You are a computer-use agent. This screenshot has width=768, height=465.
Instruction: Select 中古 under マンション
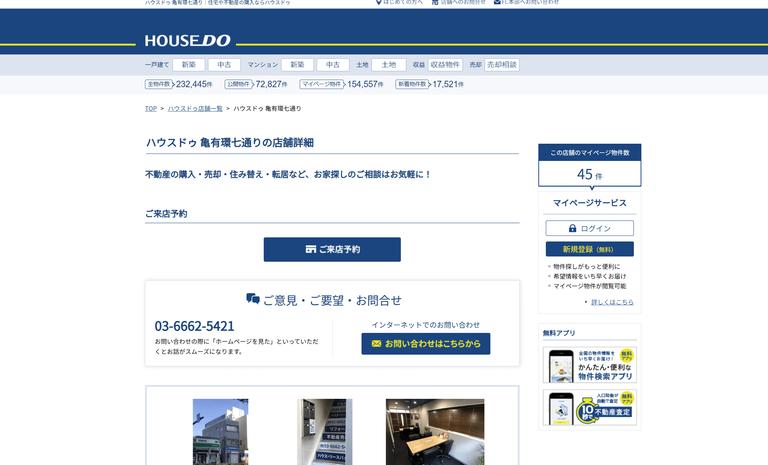click(333, 65)
